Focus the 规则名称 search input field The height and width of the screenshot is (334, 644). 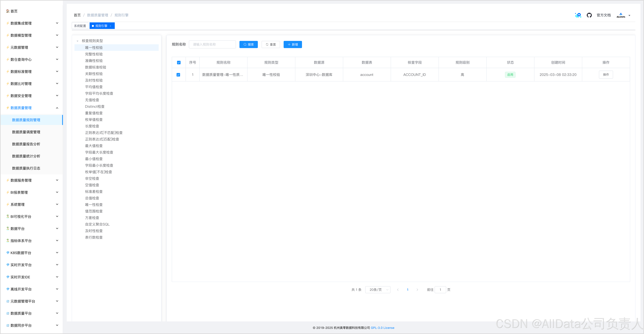pos(212,45)
